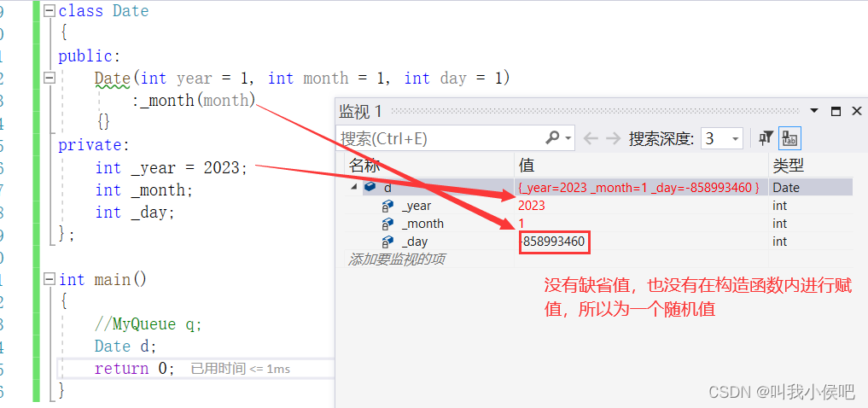Click the -858993460 value of _day

[554, 242]
